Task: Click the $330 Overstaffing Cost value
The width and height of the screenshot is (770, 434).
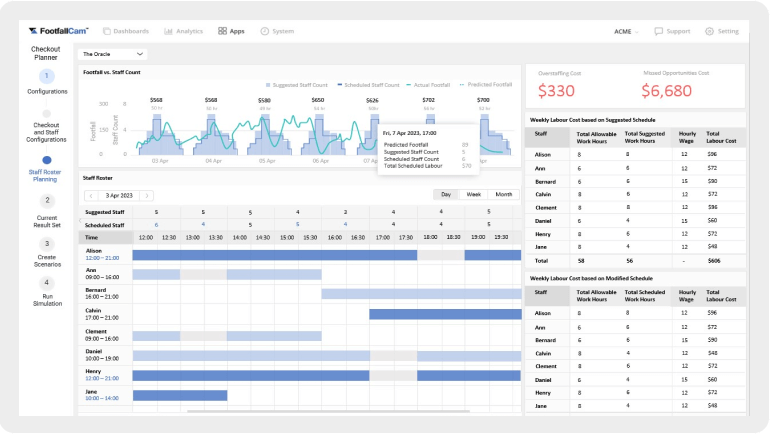Action: [x=556, y=91]
